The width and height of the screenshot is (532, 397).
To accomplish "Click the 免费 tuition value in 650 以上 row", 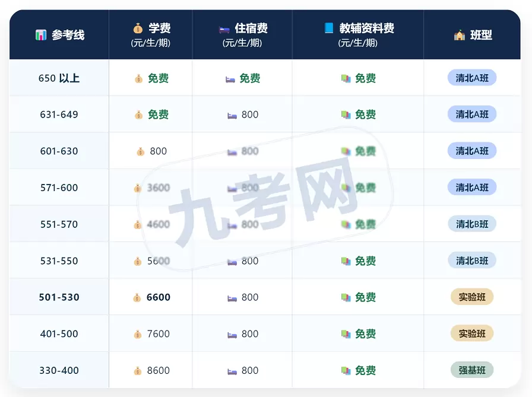I will (x=159, y=78).
